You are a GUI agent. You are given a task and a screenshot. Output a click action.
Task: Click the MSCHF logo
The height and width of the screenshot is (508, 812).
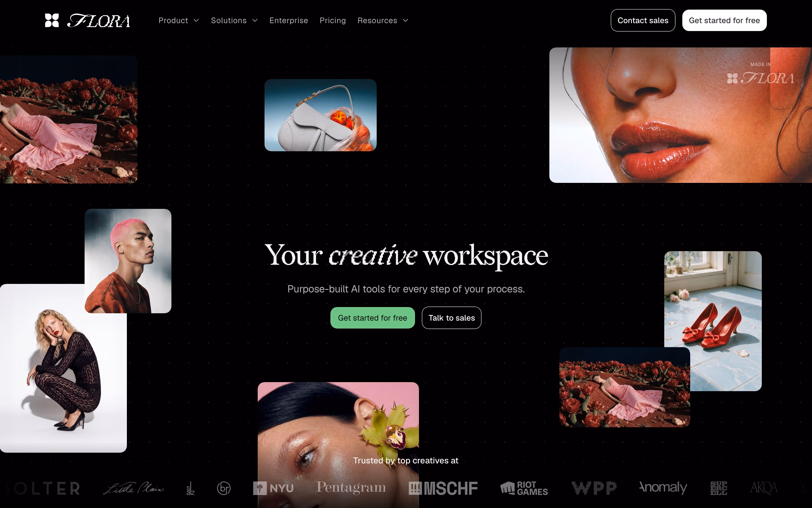click(x=443, y=488)
